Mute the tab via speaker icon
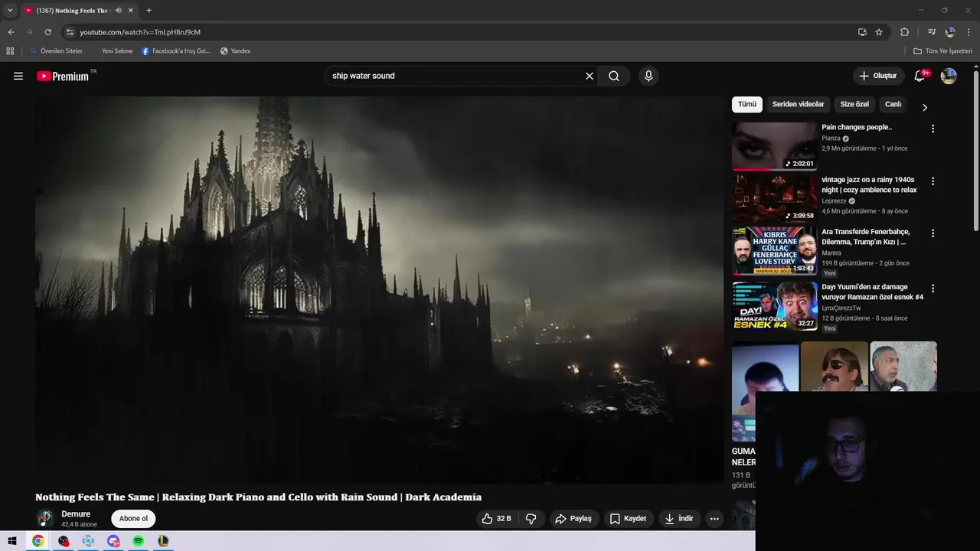 (118, 10)
